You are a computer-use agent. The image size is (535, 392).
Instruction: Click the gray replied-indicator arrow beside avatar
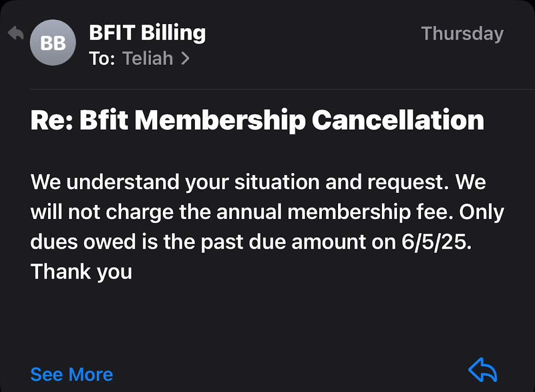tap(16, 34)
